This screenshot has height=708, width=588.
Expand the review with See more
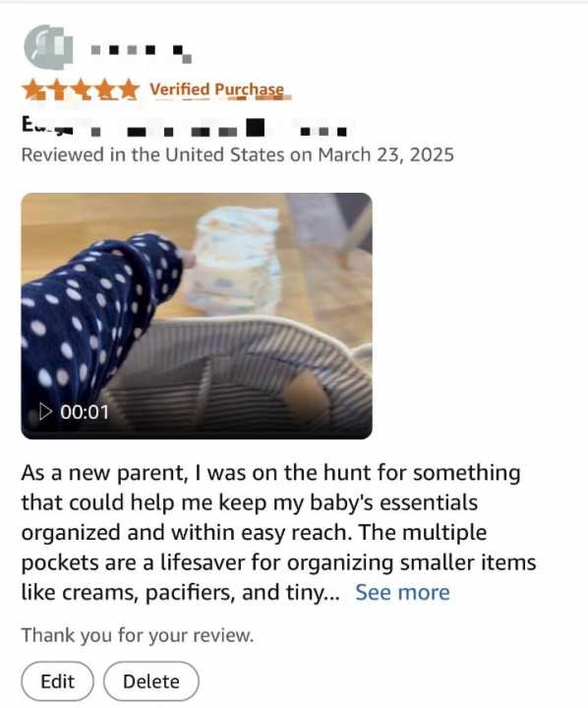coord(402,592)
